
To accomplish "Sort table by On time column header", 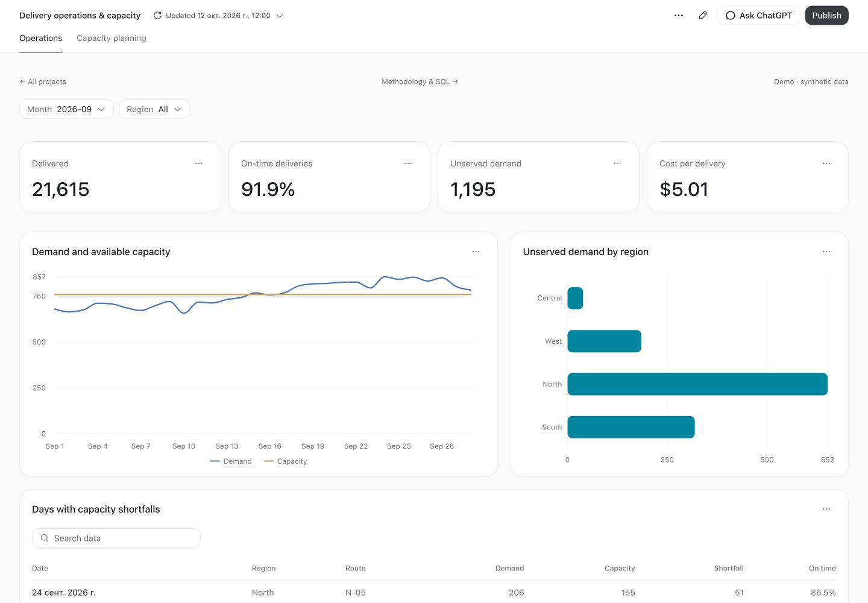I will [822, 568].
